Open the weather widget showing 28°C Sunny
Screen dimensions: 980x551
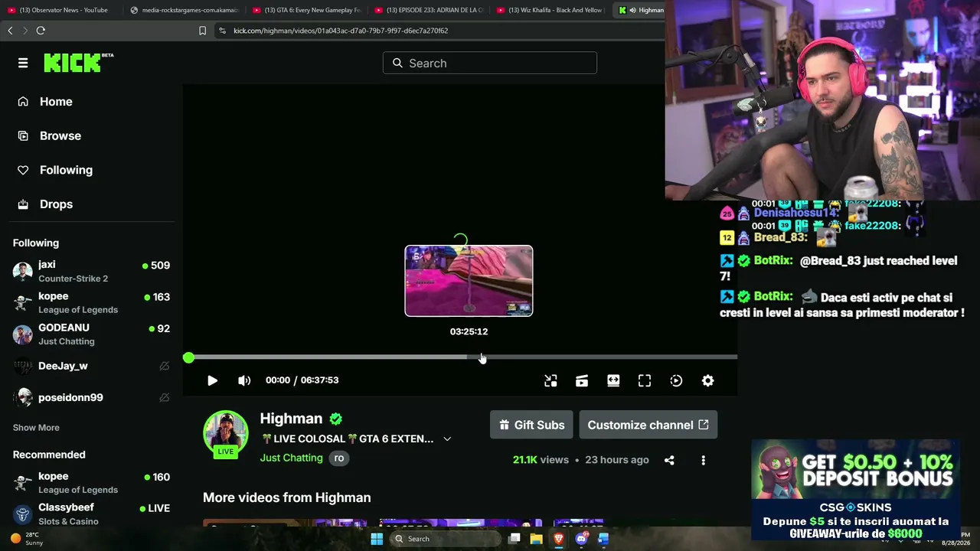(x=28, y=539)
